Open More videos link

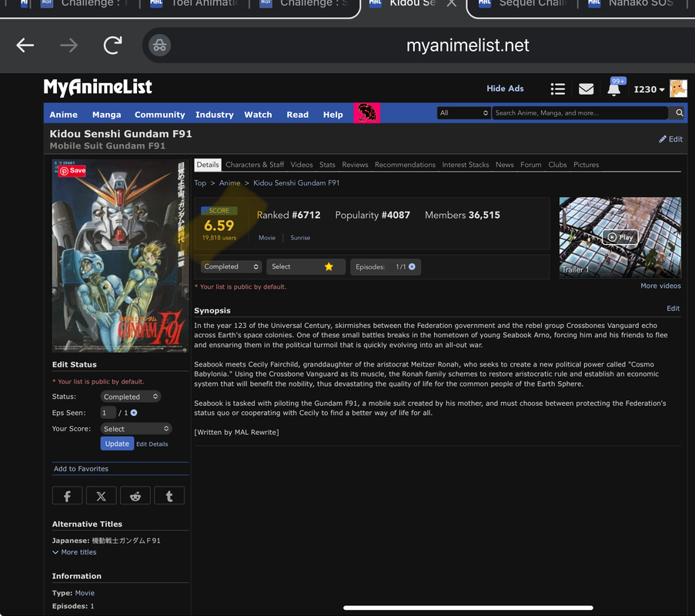point(660,286)
